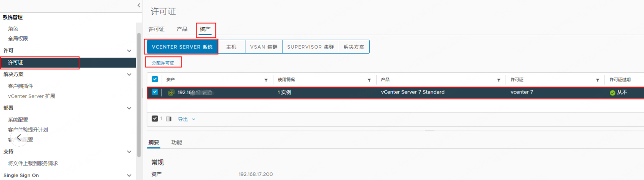Viewport: 644px width, 180px height.
Task: Open 将文件上载到服务请求 in sidebar
Action: [33, 164]
